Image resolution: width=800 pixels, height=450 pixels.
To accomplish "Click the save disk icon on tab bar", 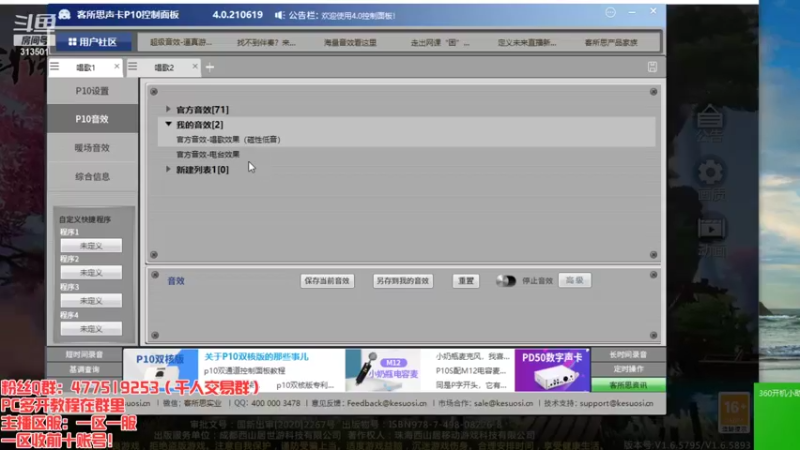I will [652, 67].
